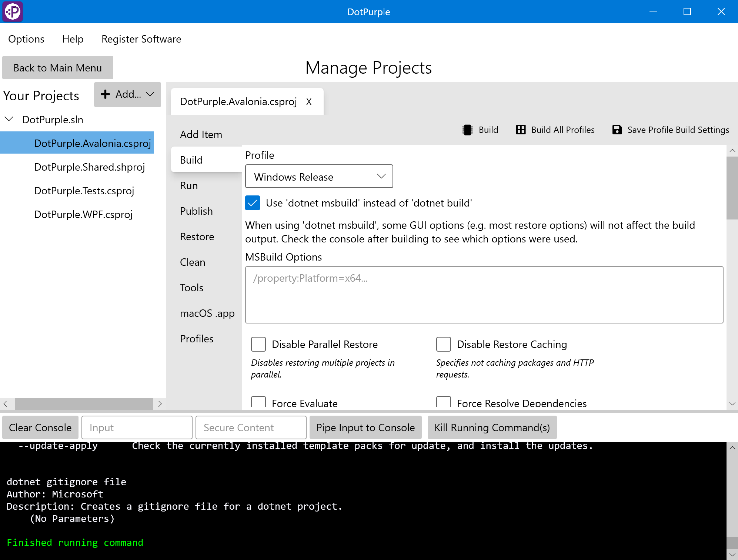Click Save Profile Build Settings label
Viewport: 738px width, 560px height.
[x=678, y=130]
